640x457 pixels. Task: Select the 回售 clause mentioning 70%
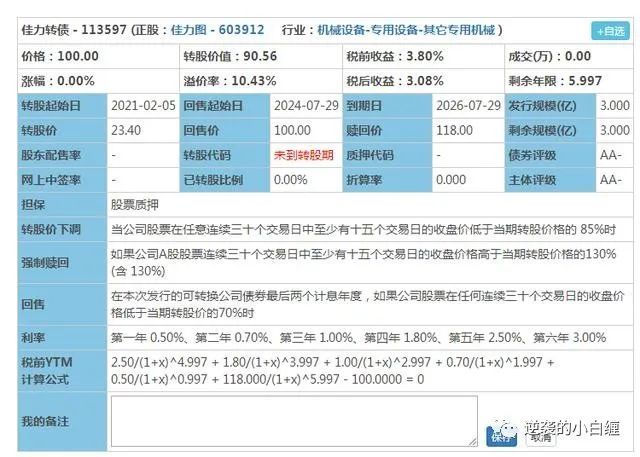[367, 304]
